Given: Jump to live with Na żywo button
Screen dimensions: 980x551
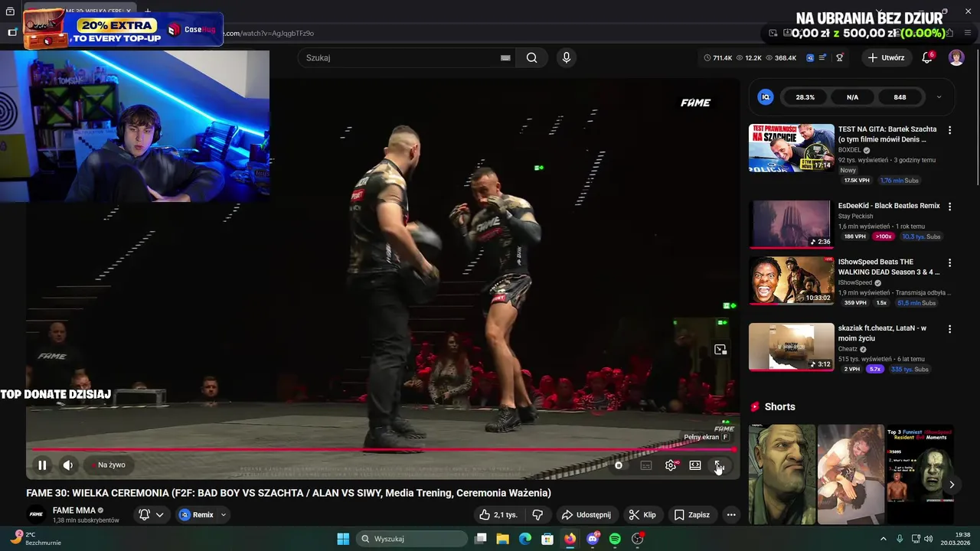Looking at the screenshot, I should (x=108, y=465).
